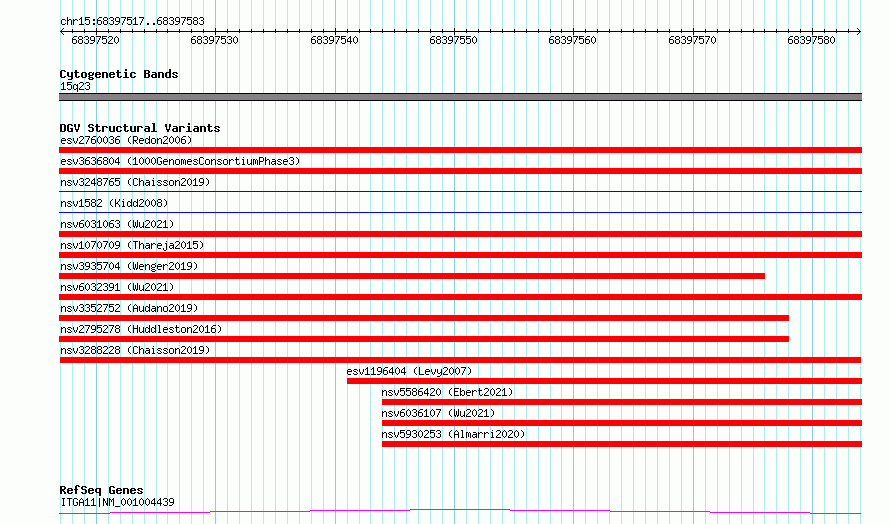
Task: Click ruler position 68397550
Action: 454,40
